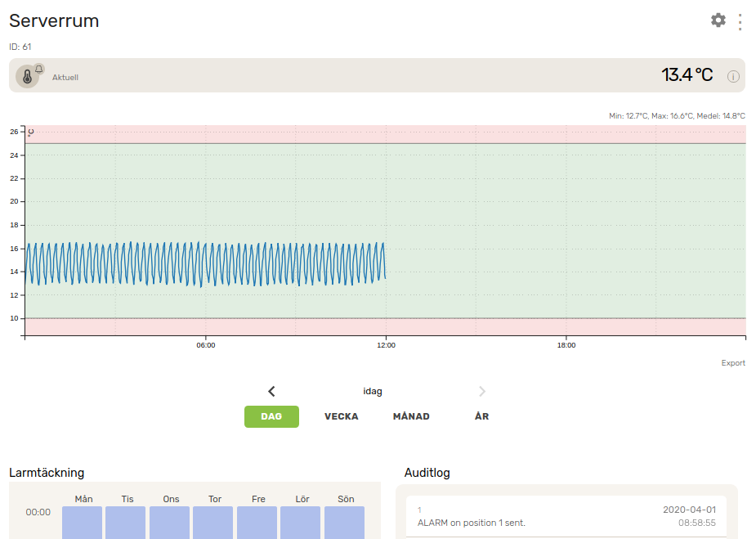Click the blue temperature line in chart
This screenshot has width=756, height=539.
point(205,263)
